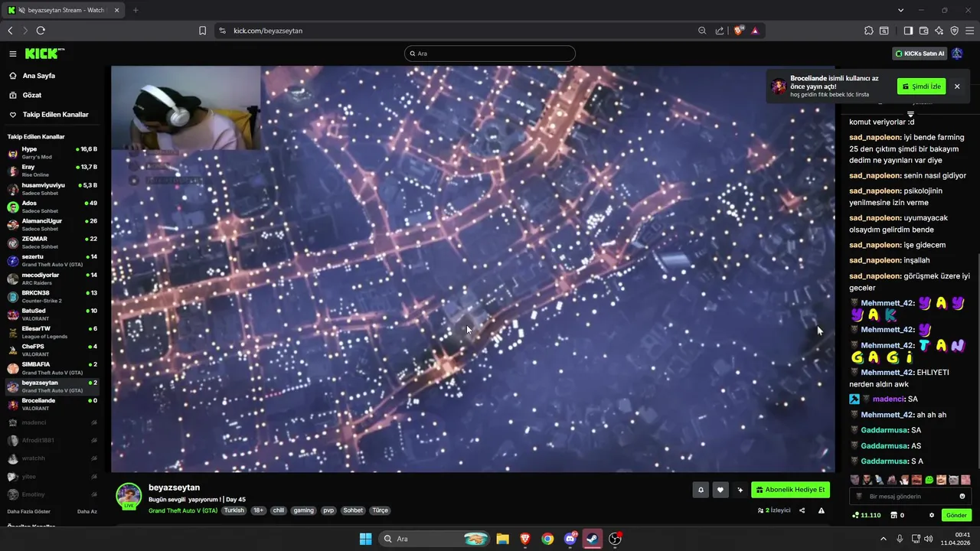Open chat settings gear
Screen dimensions: 980x551
(x=932, y=515)
